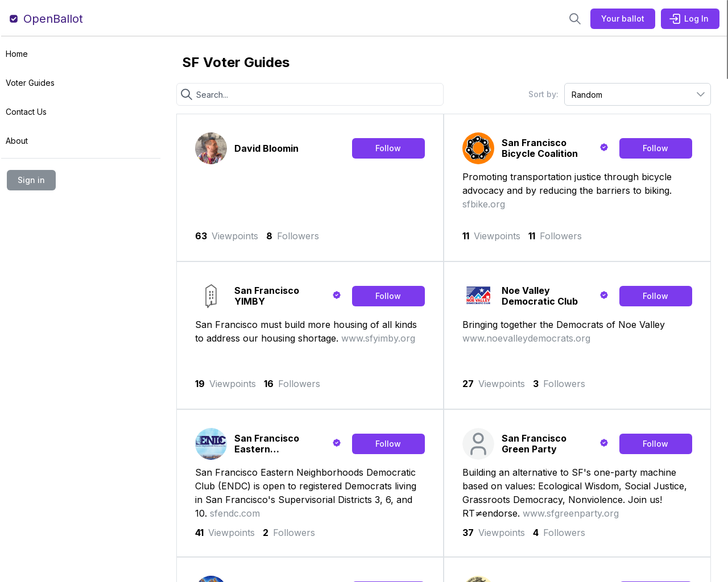Click verified badge of San Francisco YIMBY
The width and height of the screenshot is (728, 582).
(337, 296)
